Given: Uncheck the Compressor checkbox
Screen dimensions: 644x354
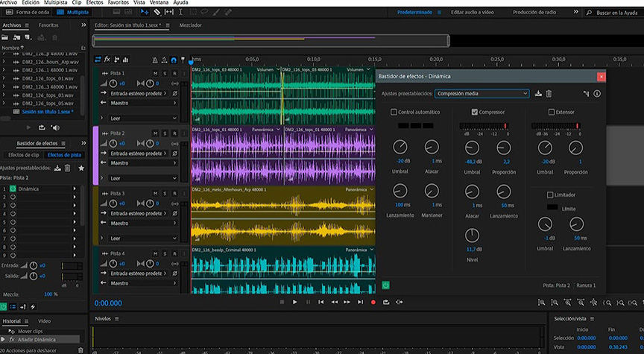Looking at the screenshot, I should (474, 112).
